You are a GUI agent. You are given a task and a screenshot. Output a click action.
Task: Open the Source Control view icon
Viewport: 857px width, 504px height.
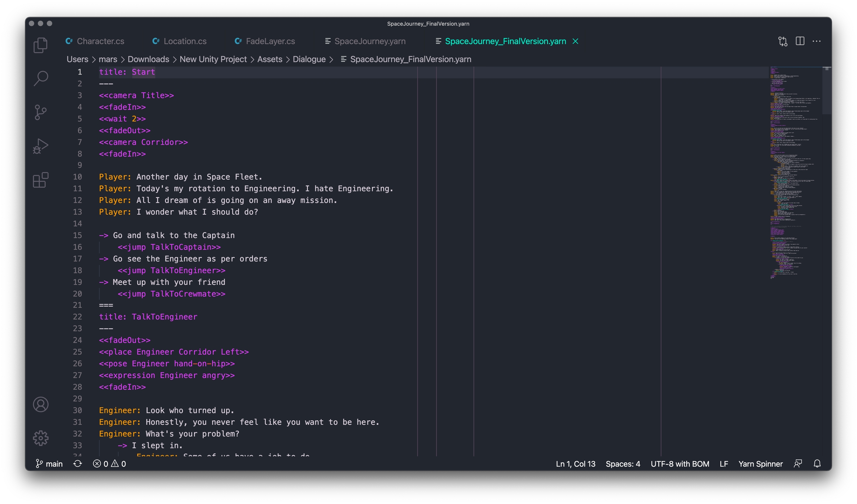coord(41,112)
